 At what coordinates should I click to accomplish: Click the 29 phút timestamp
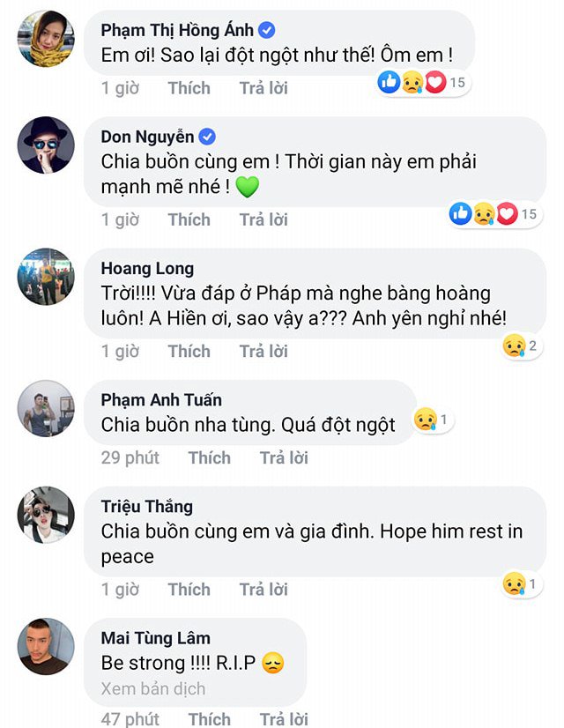(130, 457)
